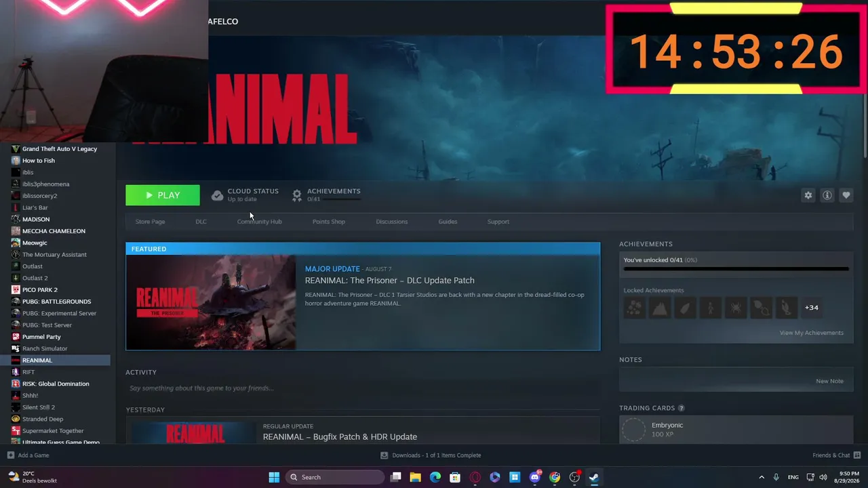
Task: Open the Prisoner DLC Update Patch headline
Action: pos(389,281)
